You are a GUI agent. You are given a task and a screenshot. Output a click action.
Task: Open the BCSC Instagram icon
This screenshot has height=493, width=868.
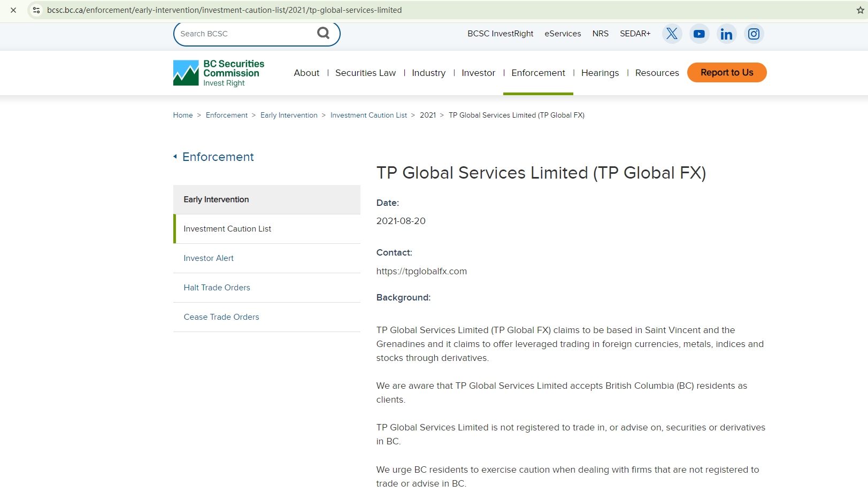(x=754, y=34)
